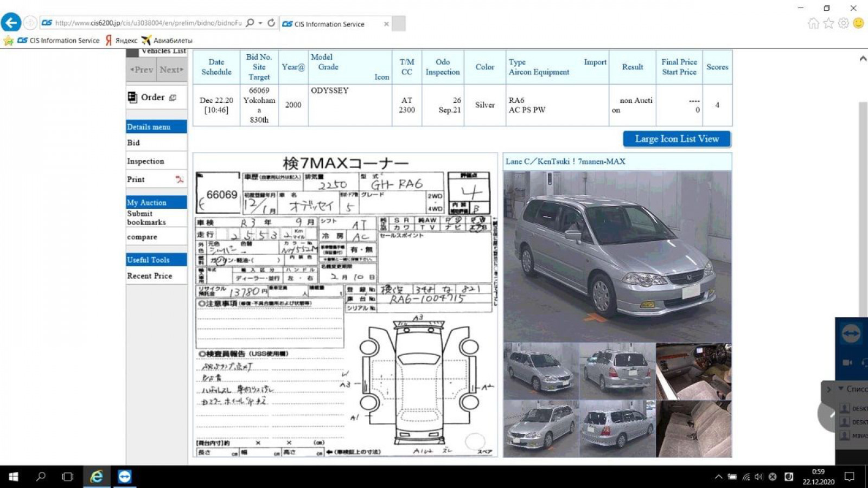This screenshot has height=488, width=868.
Task: Open the bottom-middle rear-left thumbnail
Action: click(x=617, y=429)
